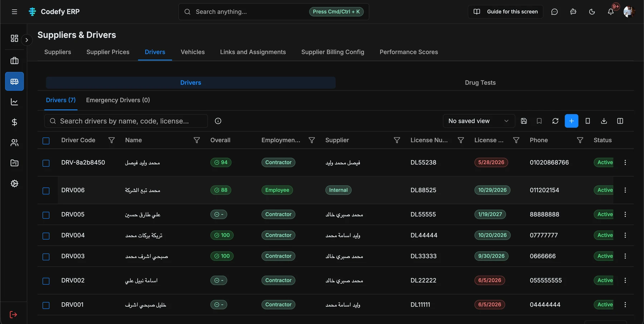Open the Supplier column filter
Viewport: 644px width, 324px height.
[x=397, y=140]
